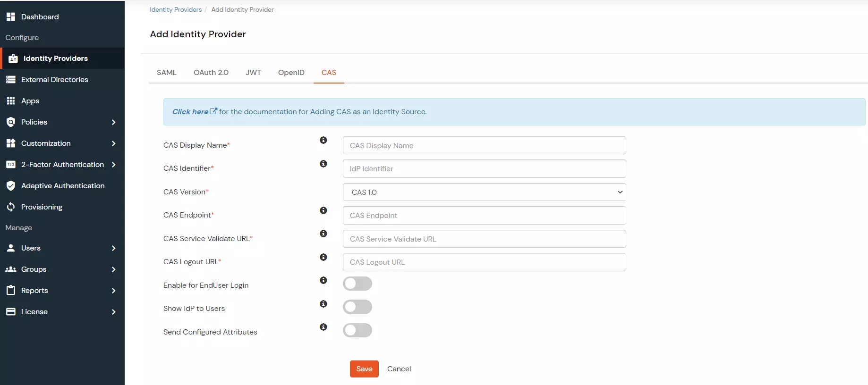The image size is (868, 385).
Task: Click info icon for CAS Display Name
Action: click(323, 140)
